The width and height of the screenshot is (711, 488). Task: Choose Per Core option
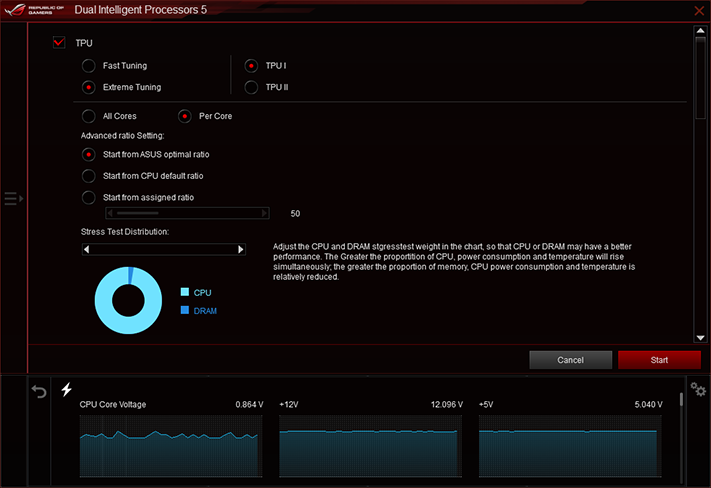coord(185,116)
